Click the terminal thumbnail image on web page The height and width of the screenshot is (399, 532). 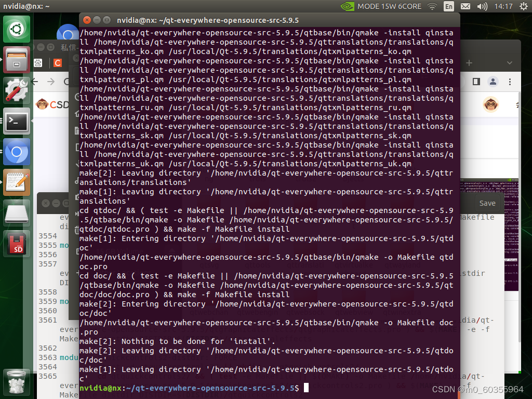click(x=489, y=235)
